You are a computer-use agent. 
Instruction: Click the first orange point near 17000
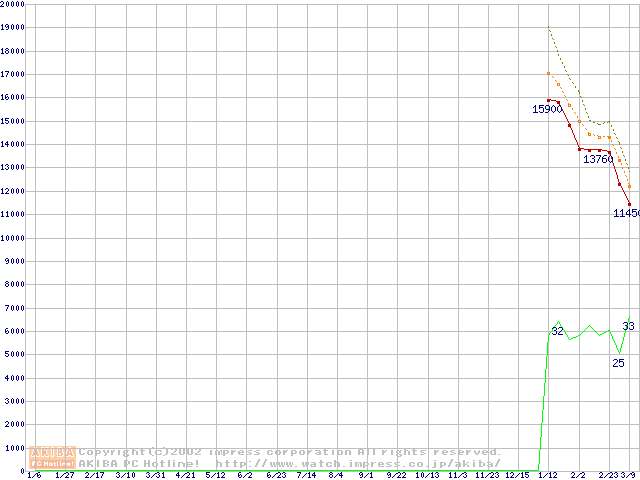click(x=548, y=73)
